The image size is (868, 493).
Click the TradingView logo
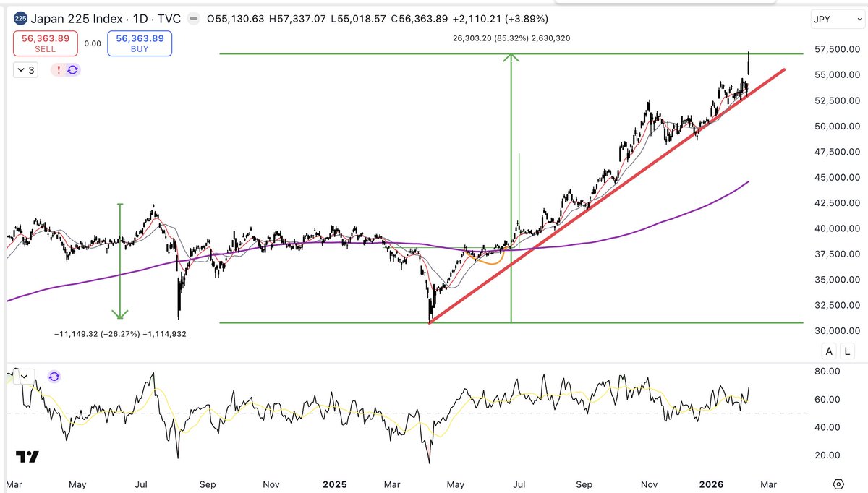[27, 457]
